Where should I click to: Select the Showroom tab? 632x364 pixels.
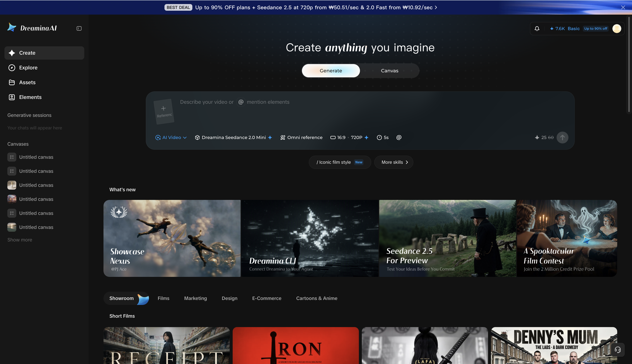coord(126,298)
